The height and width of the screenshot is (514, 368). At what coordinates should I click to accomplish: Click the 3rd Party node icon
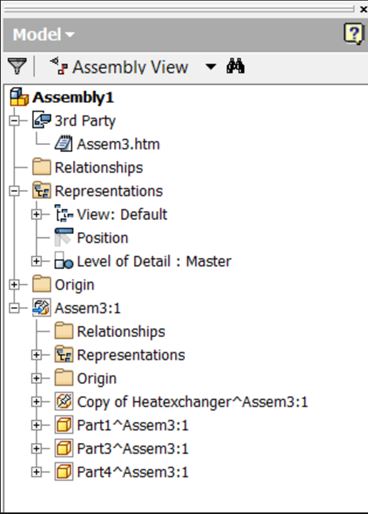(x=42, y=120)
